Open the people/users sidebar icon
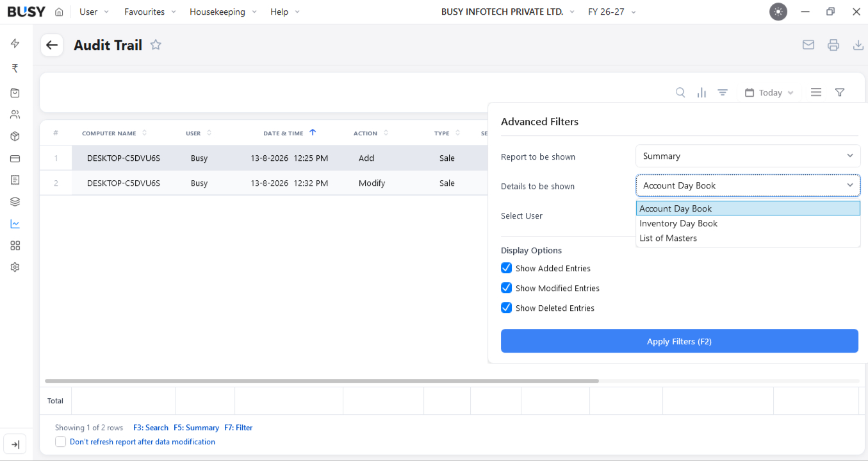The height and width of the screenshot is (461, 868). click(15, 115)
